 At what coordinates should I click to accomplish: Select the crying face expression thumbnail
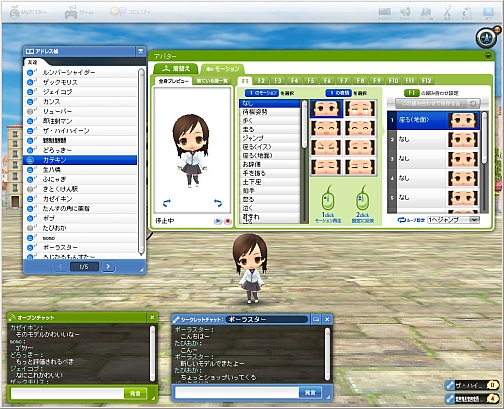point(360,108)
